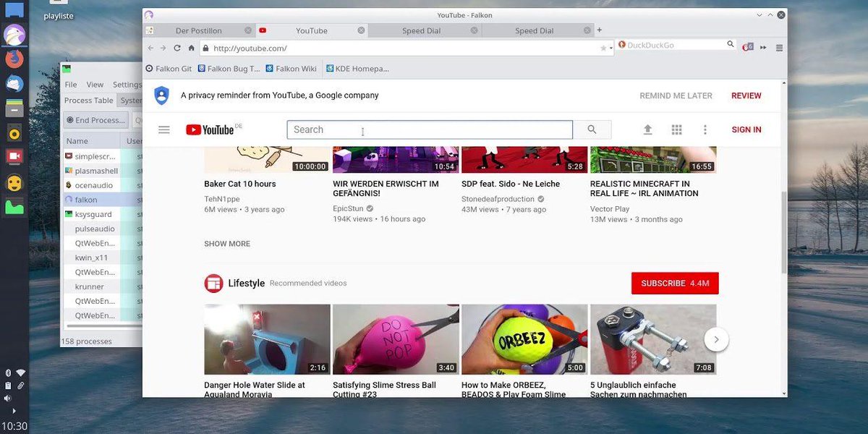Click SHOW MORE under recommended videos

tap(227, 244)
